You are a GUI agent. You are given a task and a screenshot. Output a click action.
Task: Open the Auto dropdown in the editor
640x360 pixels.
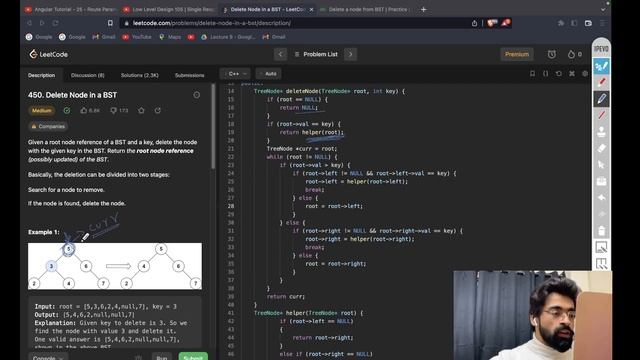coord(269,74)
